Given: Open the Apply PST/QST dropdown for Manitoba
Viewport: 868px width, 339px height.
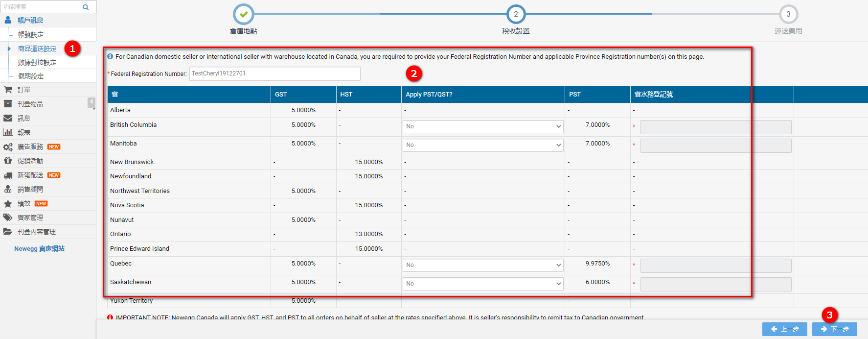Looking at the screenshot, I should pos(483,145).
